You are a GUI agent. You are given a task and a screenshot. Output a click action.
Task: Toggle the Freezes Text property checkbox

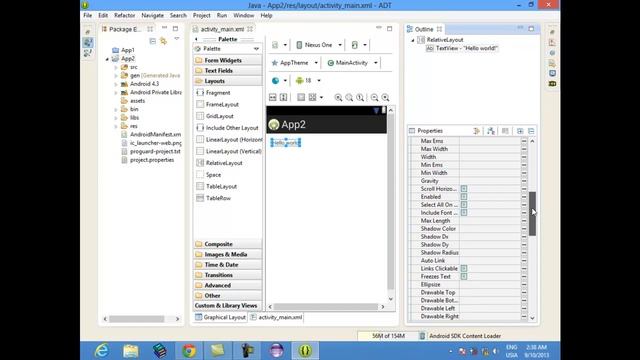(x=464, y=276)
